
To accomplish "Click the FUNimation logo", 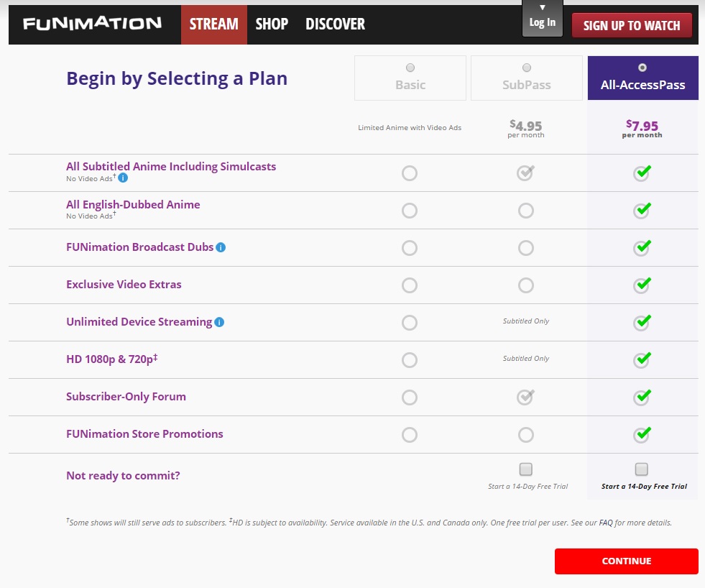I will (x=92, y=24).
